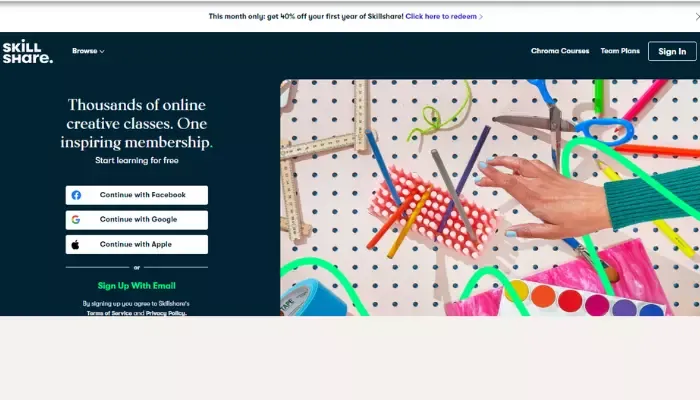This screenshot has width=700, height=400.
Task: Continue with Facebook
Action: click(x=137, y=195)
